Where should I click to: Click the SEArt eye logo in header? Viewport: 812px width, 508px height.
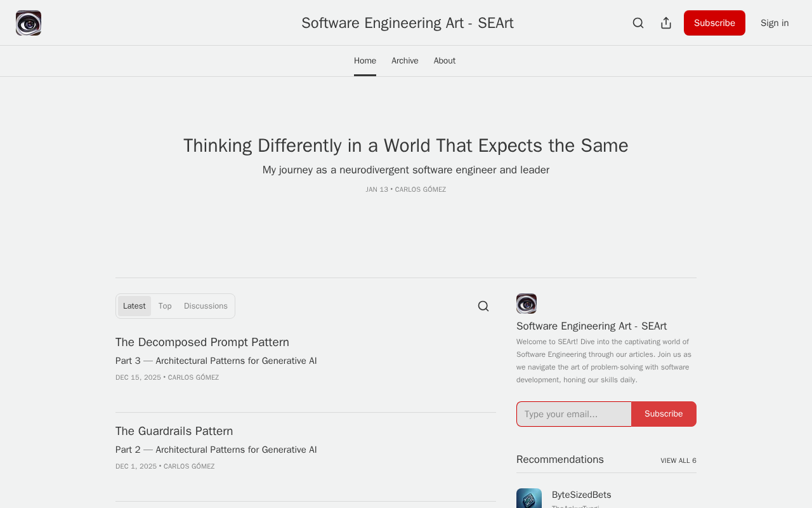click(x=29, y=23)
